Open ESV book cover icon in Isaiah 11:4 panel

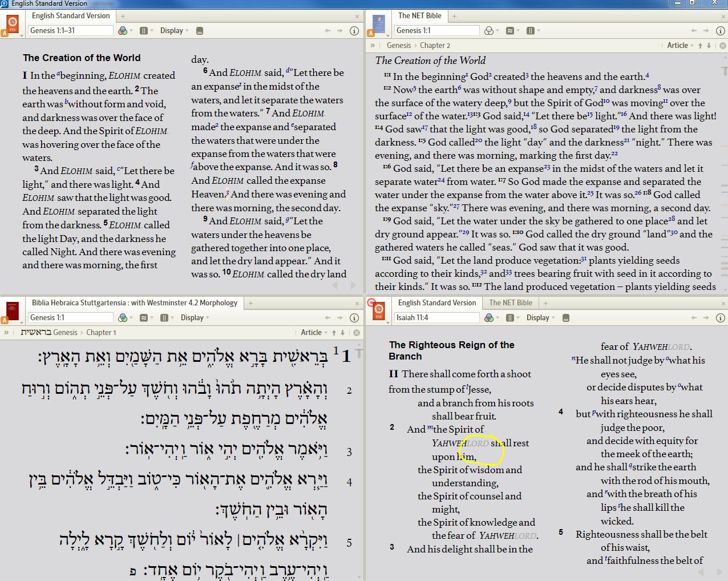(x=378, y=312)
